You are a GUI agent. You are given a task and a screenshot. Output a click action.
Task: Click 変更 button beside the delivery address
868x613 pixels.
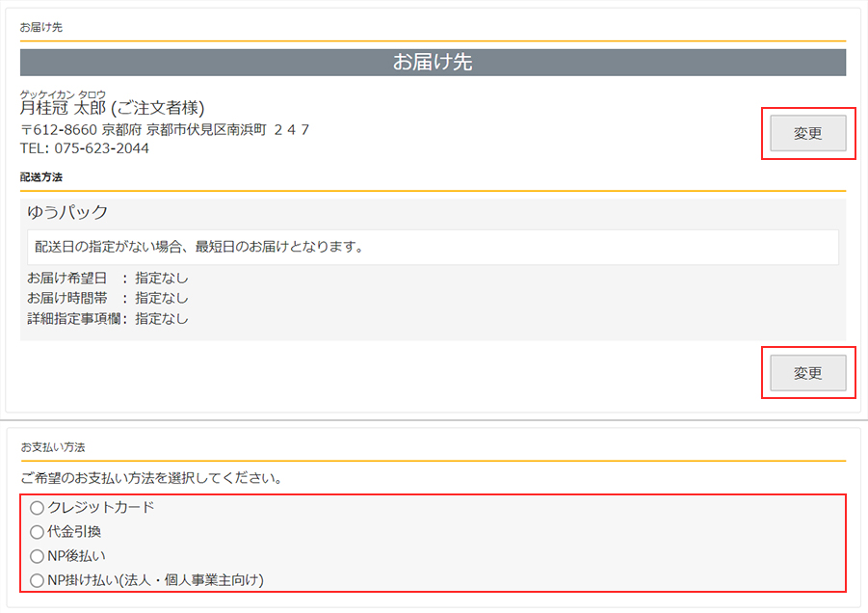point(807,134)
